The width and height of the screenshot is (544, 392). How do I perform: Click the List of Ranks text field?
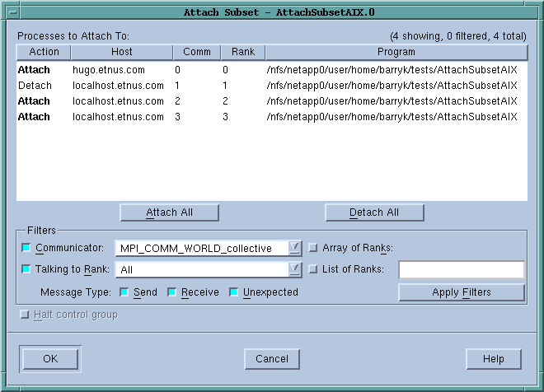click(461, 270)
